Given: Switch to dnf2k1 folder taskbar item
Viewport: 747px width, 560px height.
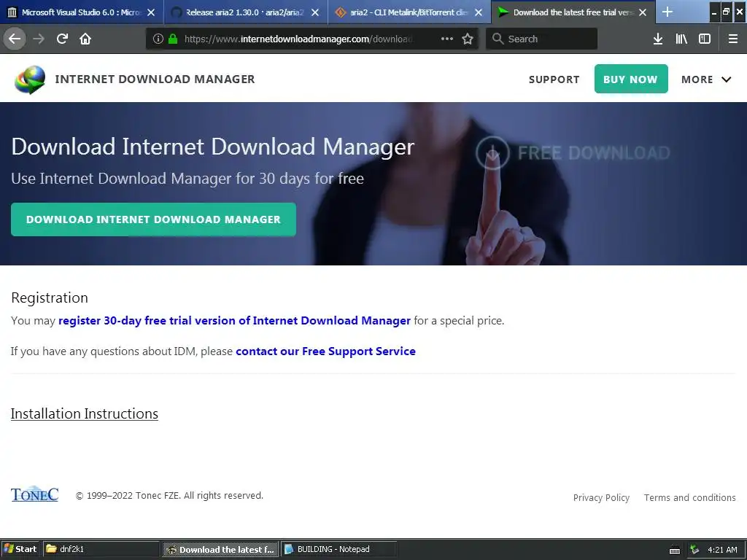Looking at the screenshot, I should tap(101, 549).
